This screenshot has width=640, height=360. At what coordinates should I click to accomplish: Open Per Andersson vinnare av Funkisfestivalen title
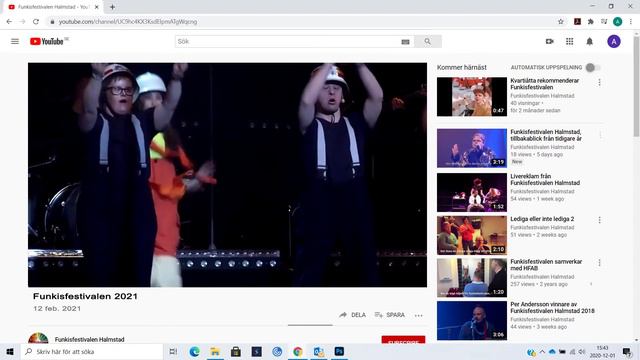click(x=552, y=307)
